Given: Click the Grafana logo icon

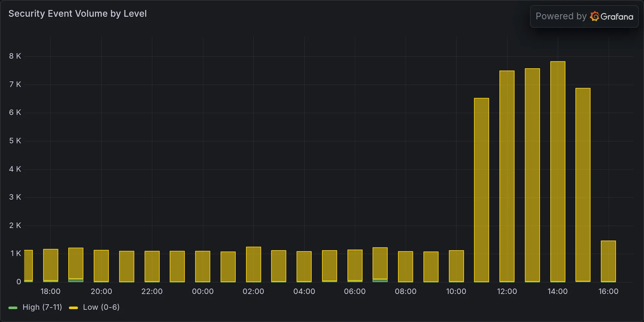Looking at the screenshot, I should [x=595, y=16].
